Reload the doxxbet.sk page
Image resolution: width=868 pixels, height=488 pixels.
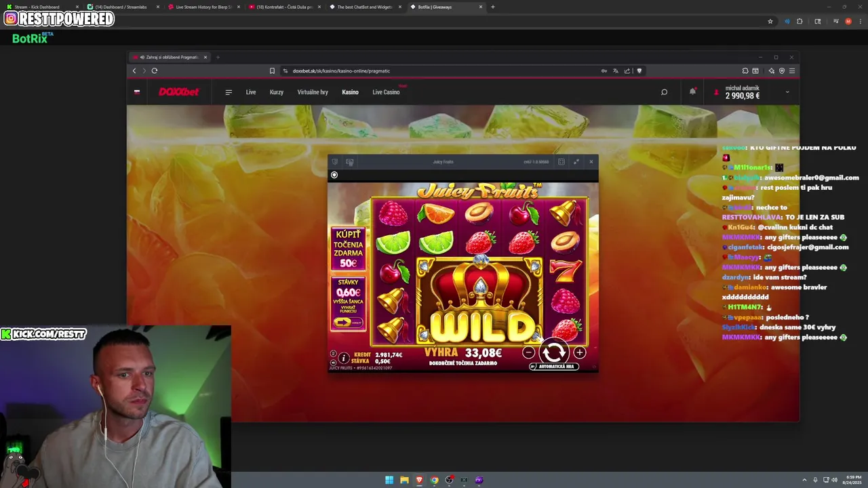155,70
